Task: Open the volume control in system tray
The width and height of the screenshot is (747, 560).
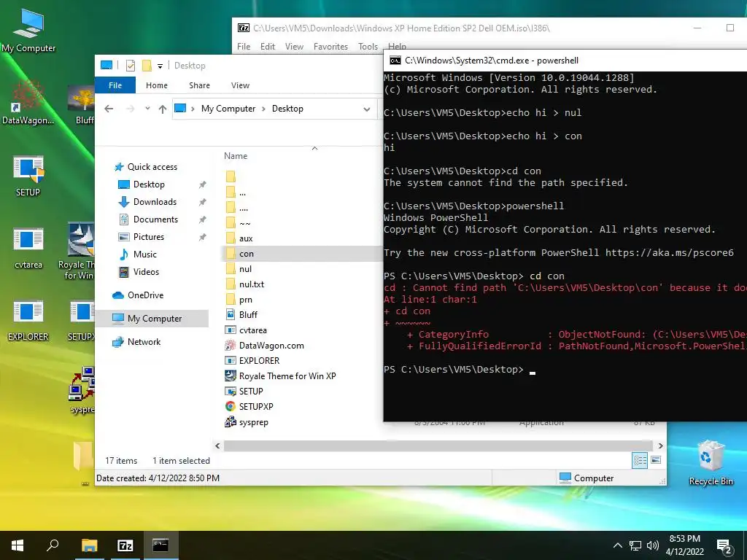Action: pos(653,545)
